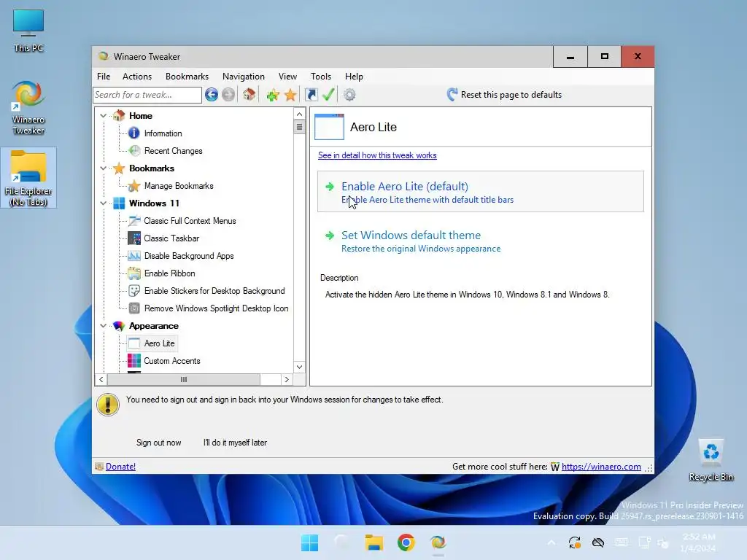Show hidden tray icons chevron
The height and width of the screenshot is (560, 747).
pyautogui.click(x=551, y=542)
